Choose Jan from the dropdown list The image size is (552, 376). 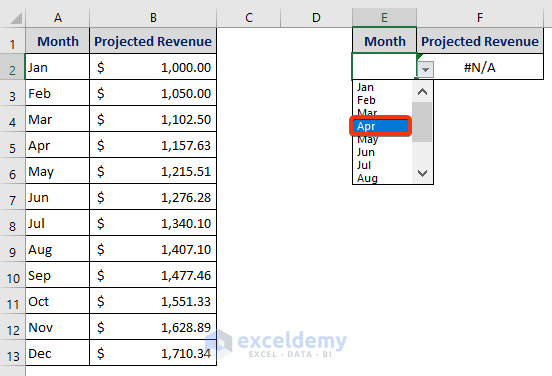click(x=382, y=87)
